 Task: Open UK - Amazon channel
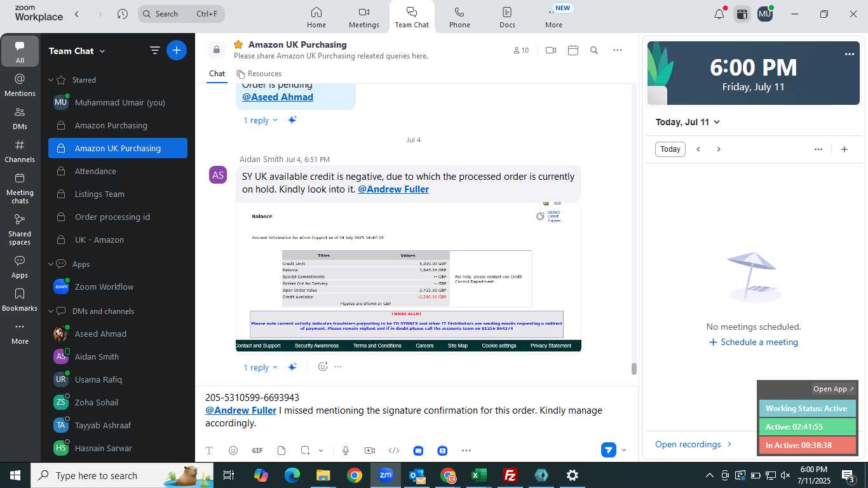[118, 240]
